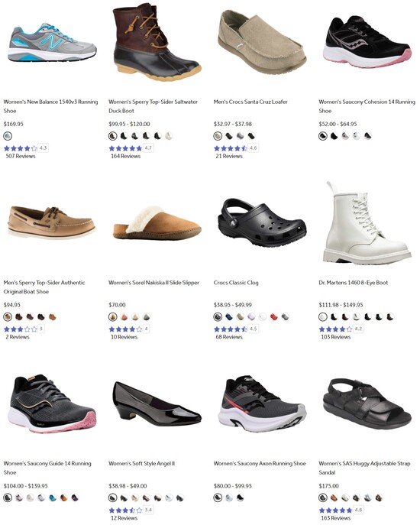Select last white swatch for Sperry Duck Boot
Viewport: 420px width, 525px height.
point(169,136)
